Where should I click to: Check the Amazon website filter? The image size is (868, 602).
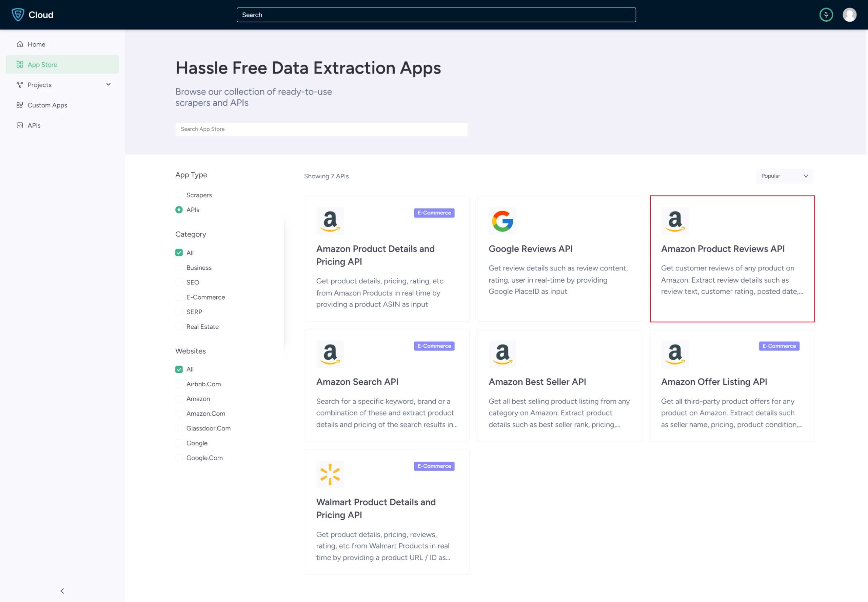click(x=179, y=399)
